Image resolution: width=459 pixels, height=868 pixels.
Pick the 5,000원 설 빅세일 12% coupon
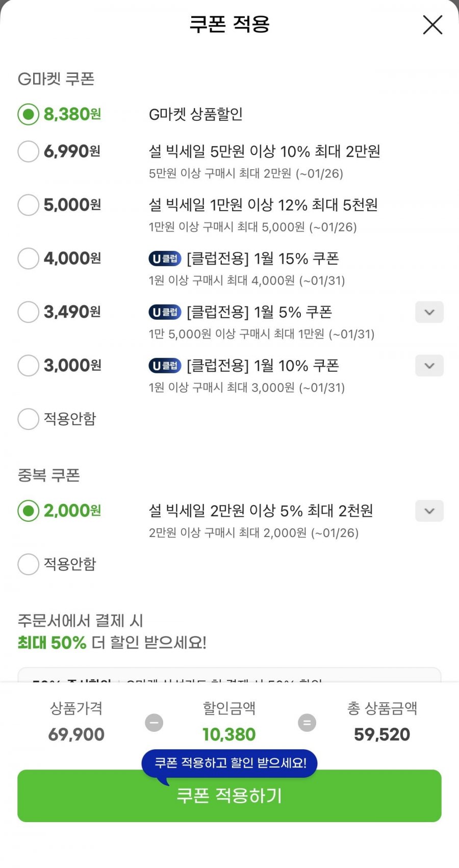[28, 205]
